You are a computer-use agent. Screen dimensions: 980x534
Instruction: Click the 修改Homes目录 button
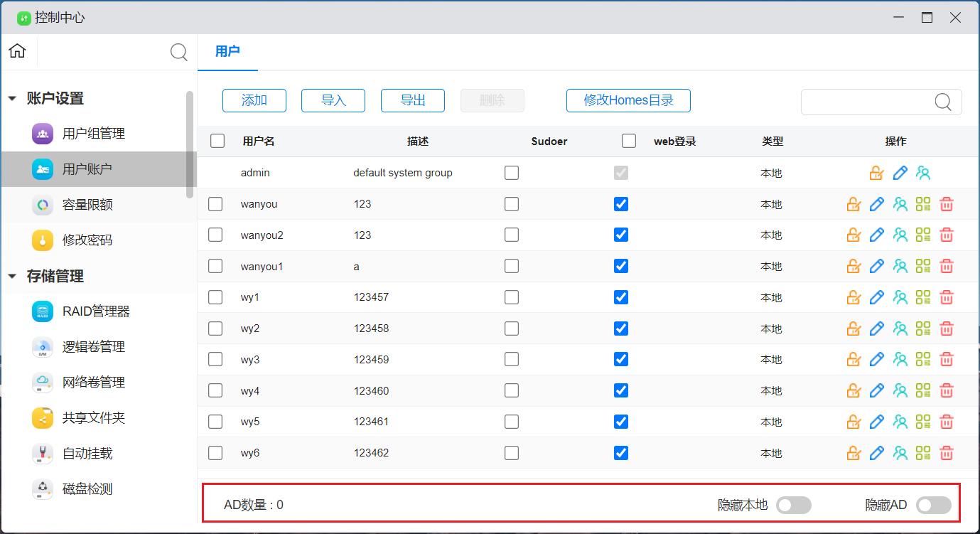(x=628, y=100)
